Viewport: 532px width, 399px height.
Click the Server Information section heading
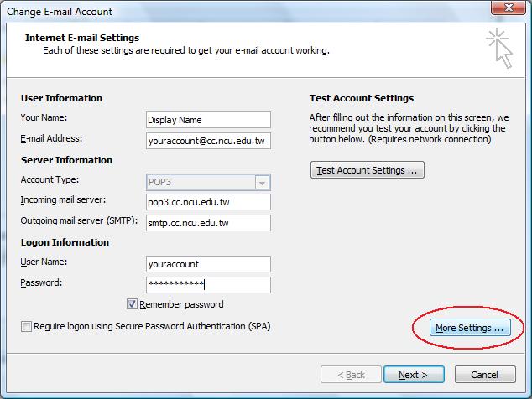coord(66,160)
